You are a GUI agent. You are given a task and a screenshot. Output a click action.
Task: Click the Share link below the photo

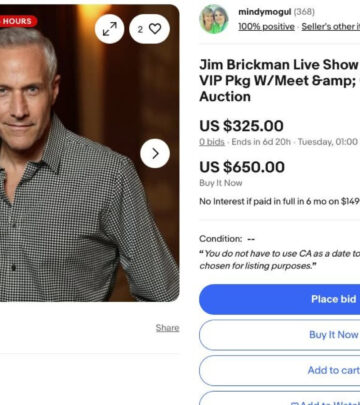[167, 328]
